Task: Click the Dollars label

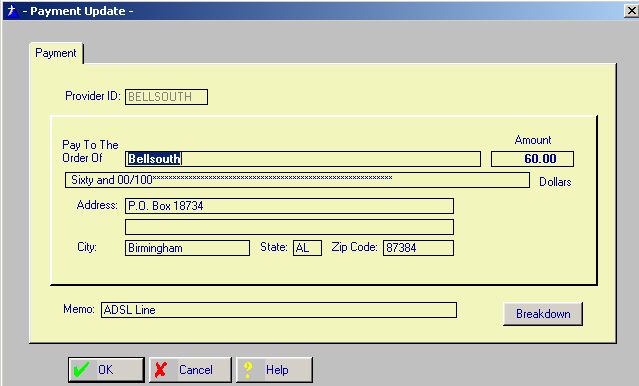Action: (555, 182)
